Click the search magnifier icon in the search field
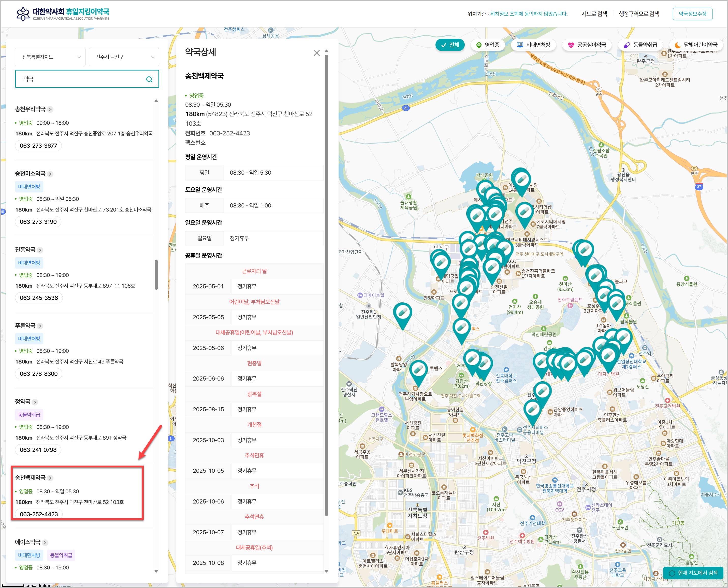Screen dimensions: 728x588 tap(149, 79)
